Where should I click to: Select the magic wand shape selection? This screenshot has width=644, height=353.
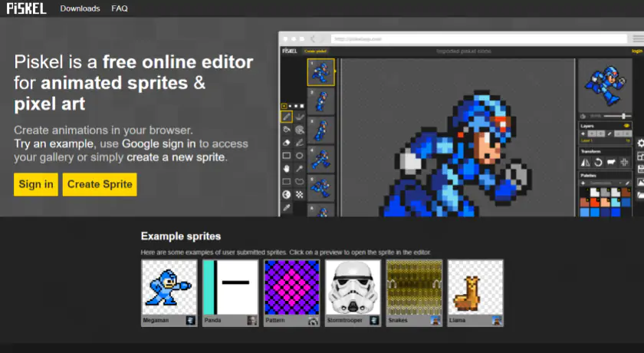tap(300, 169)
